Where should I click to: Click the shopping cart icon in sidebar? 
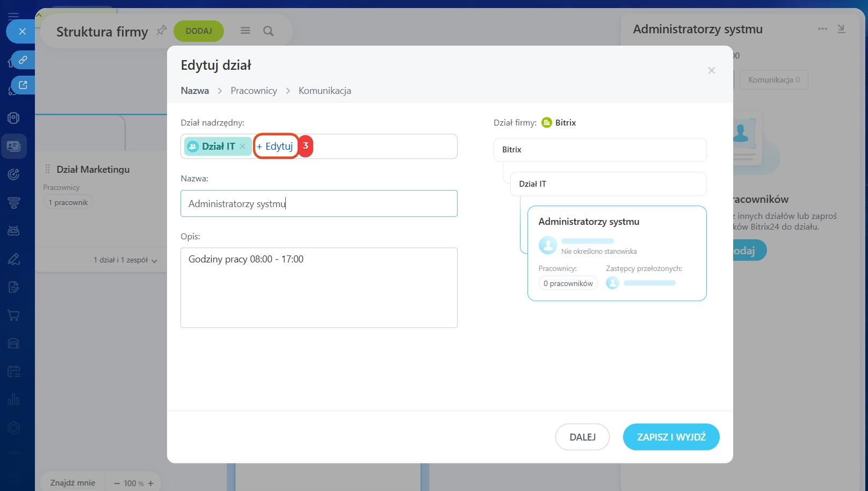[x=13, y=316]
